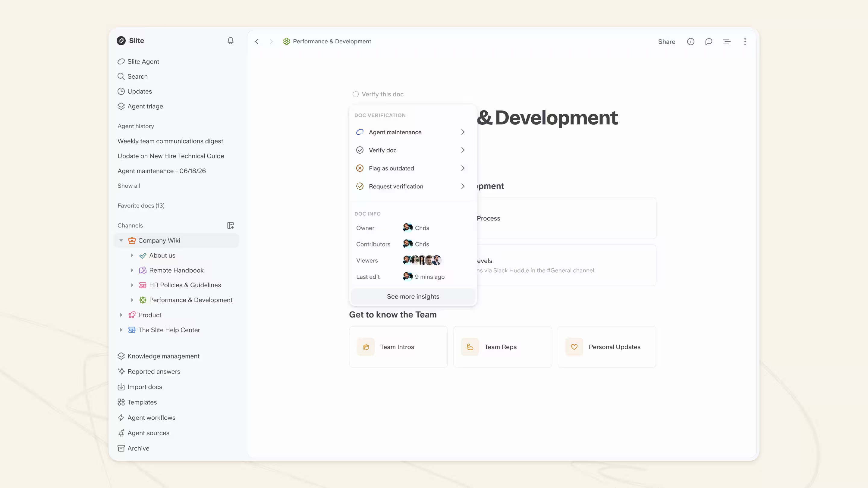The image size is (868, 488).
Task: Click the Product rocket icon
Action: pyautogui.click(x=132, y=315)
